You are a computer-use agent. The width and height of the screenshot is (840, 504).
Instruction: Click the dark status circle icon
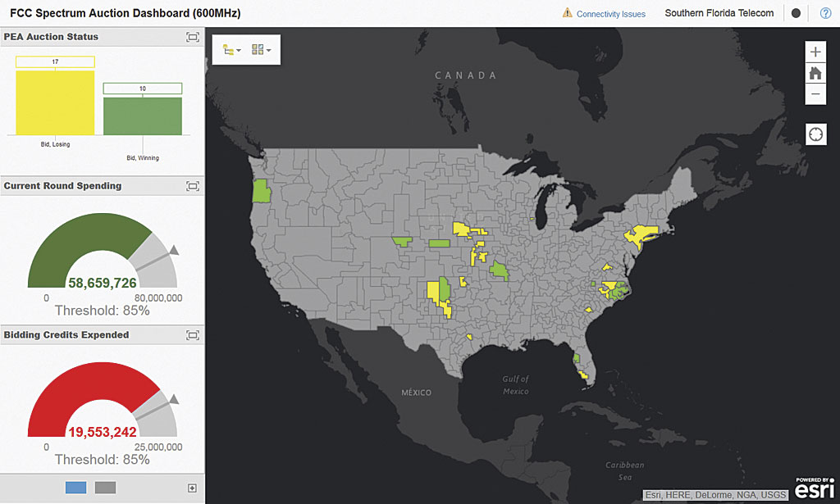pyautogui.click(x=796, y=13)
